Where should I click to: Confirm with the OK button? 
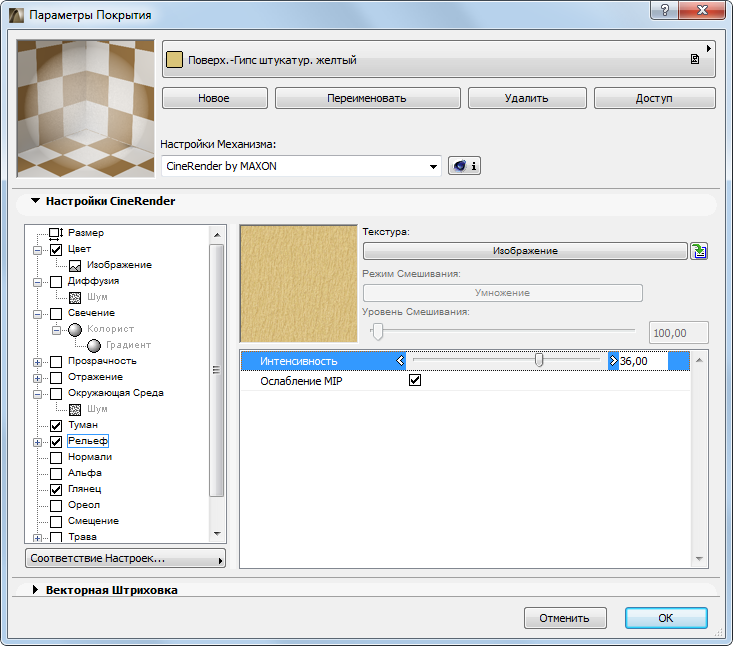coord(666,618)
